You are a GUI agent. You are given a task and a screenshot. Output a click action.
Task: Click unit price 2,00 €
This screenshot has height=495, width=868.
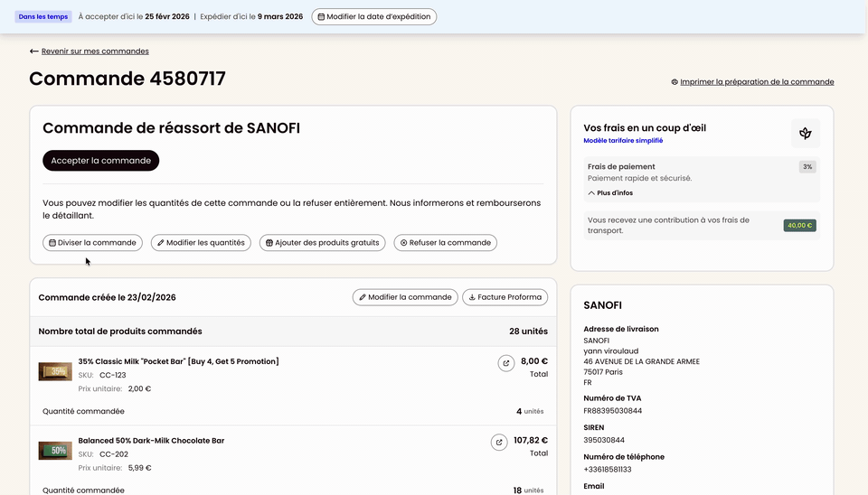139,388
